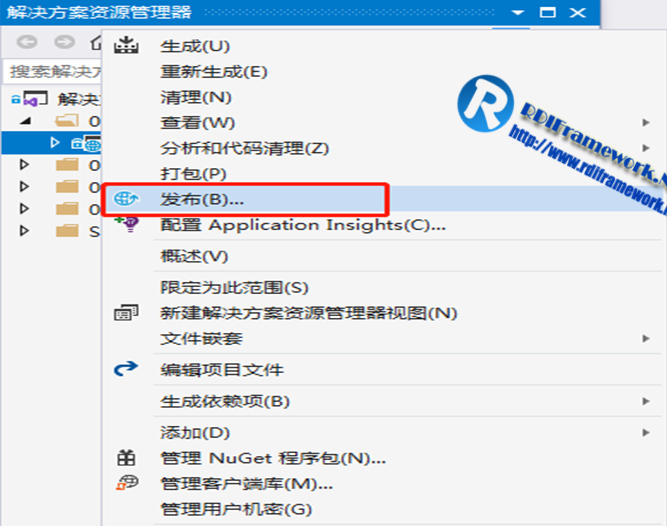Viewport: 667px width, 527px height.
Task: Select 生成(U) from the context menu
Action: [x=195, y=46]
